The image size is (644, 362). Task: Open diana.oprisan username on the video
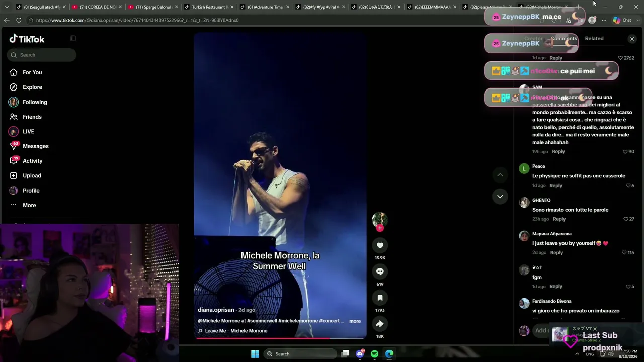coord(216,310)
